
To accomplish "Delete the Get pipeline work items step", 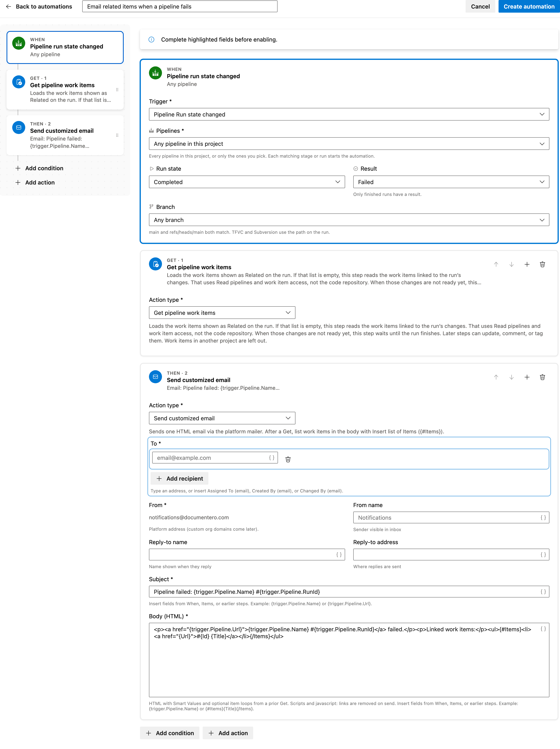I will (x=542, y=265).
